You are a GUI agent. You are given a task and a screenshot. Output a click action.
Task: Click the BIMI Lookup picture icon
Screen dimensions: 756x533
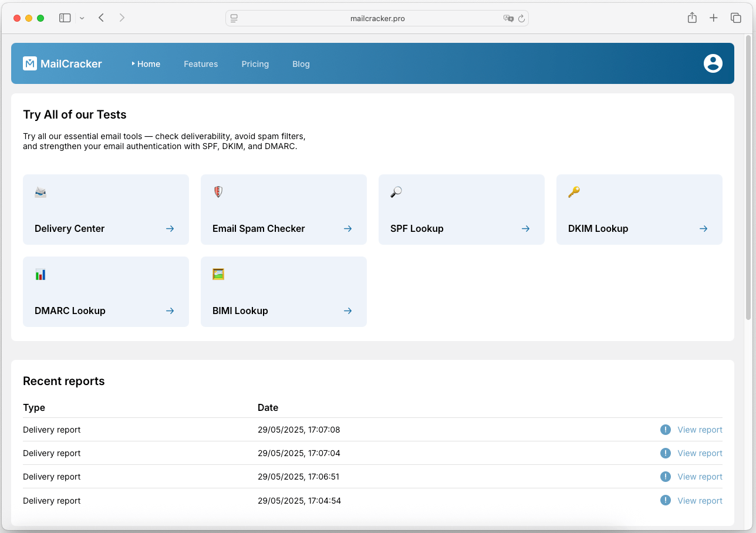(x=218, y=274)
